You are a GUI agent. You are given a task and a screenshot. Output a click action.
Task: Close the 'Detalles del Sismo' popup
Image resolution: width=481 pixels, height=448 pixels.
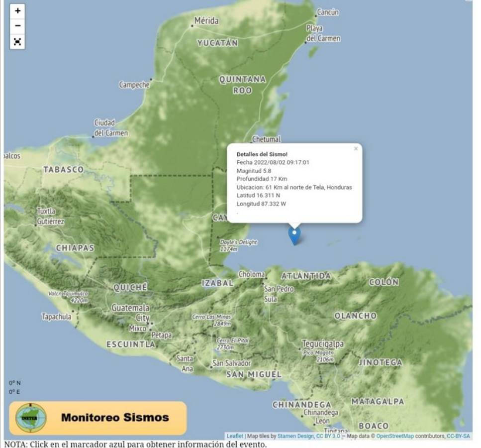(356, 148)
